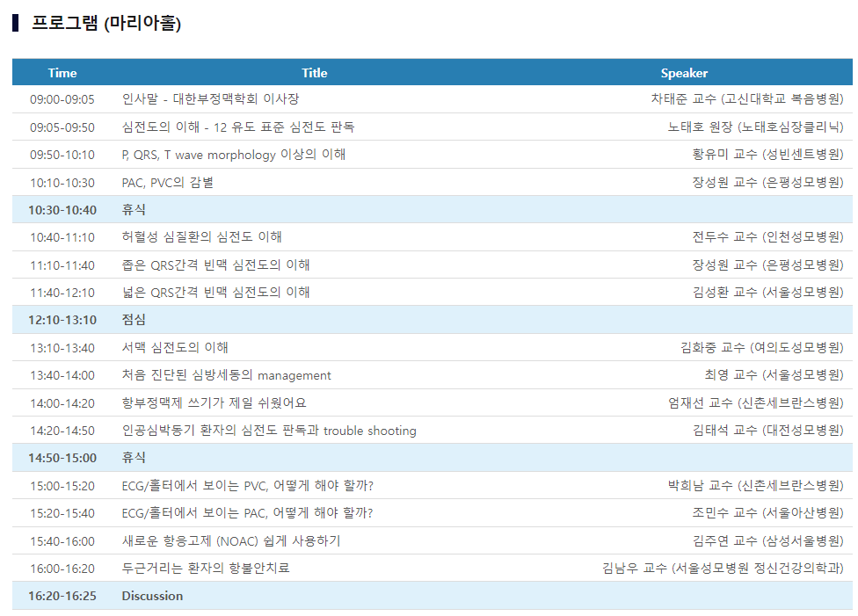Image resolution: width=858 pixels, height=616 pixels.
Task: Select the 09:50-10:10 time cell
Action: tap(62, 155)
